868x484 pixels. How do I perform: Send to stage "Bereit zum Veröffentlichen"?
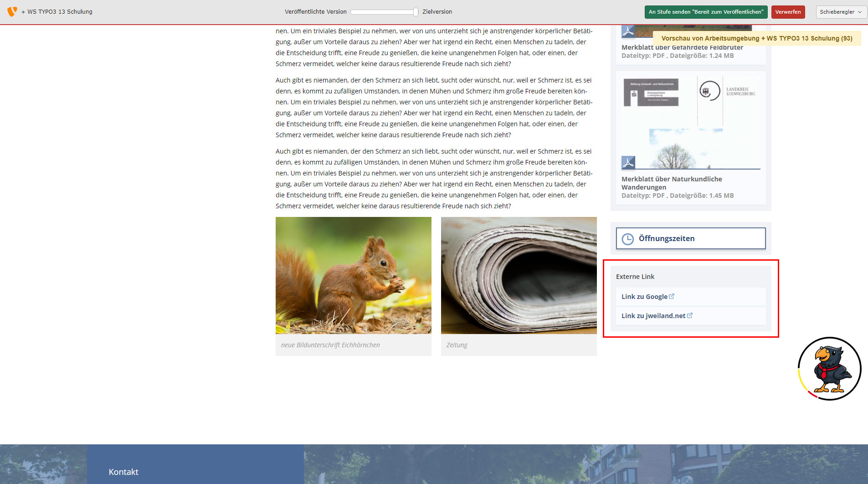(706, 12)
